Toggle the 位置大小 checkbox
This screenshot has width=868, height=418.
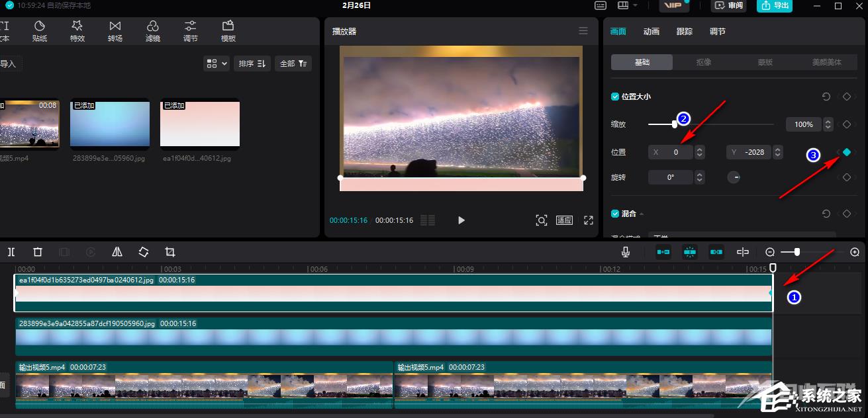click(x=615, y=97)
